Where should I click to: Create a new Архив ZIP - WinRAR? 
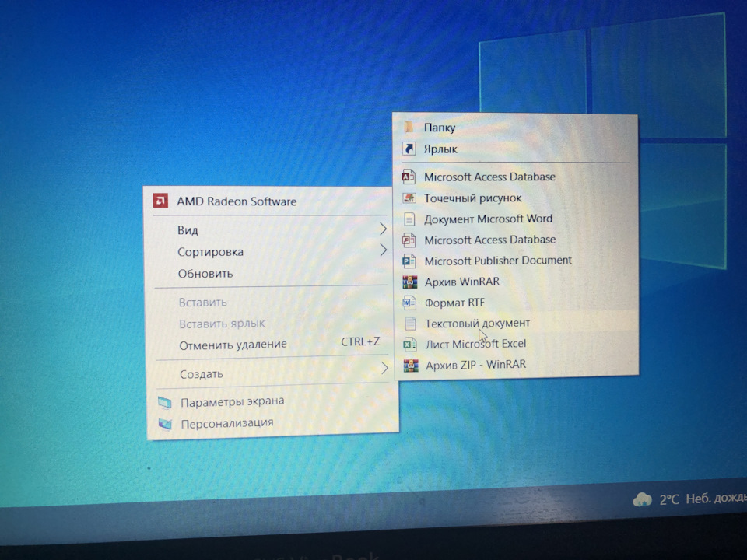517,365
